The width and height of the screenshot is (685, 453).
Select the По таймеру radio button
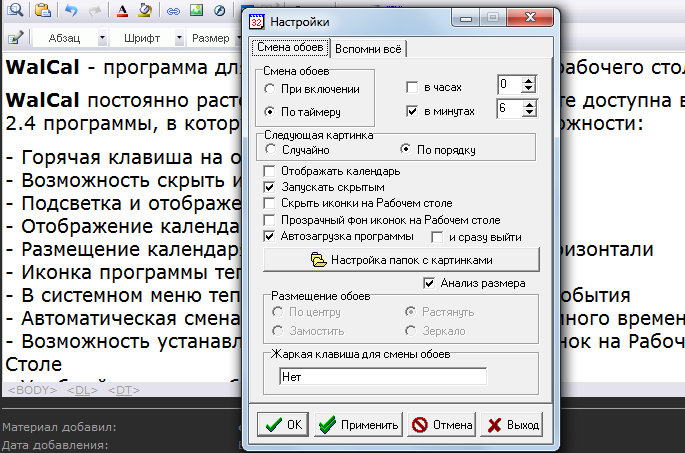(x=270, y=112)
